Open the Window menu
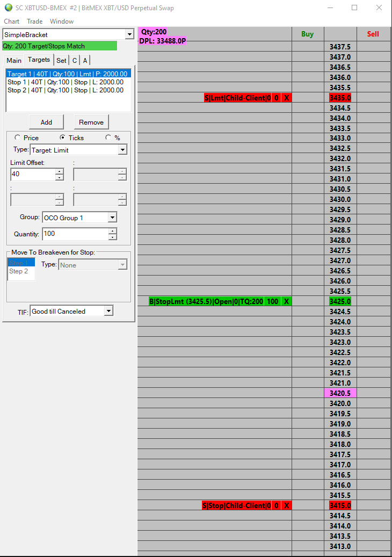This screenshot has width=392, height=557. [x=62, y=21]
